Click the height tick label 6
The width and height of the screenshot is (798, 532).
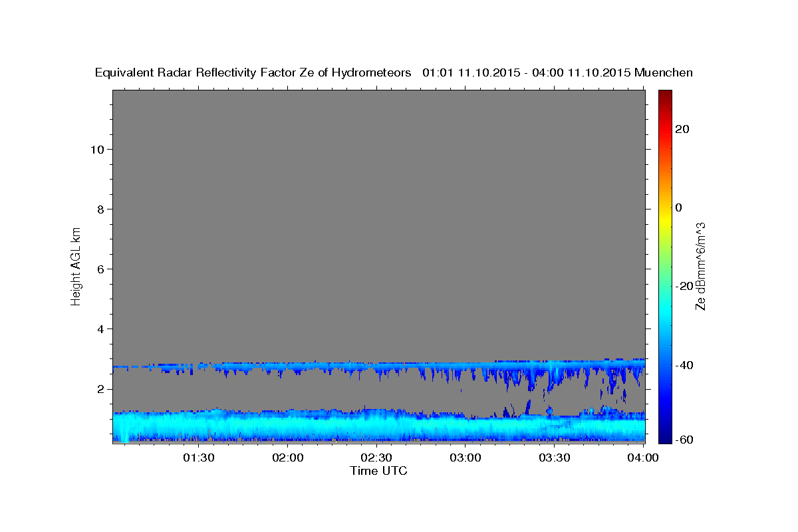pos(101,269)
